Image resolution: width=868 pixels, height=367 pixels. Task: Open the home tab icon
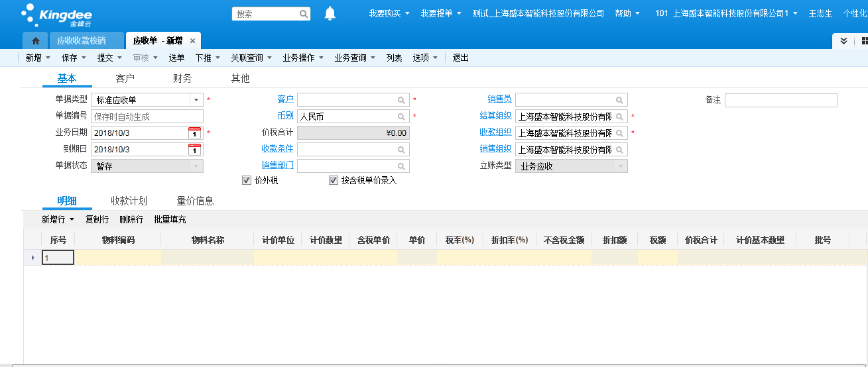click(x=36, y=41)
